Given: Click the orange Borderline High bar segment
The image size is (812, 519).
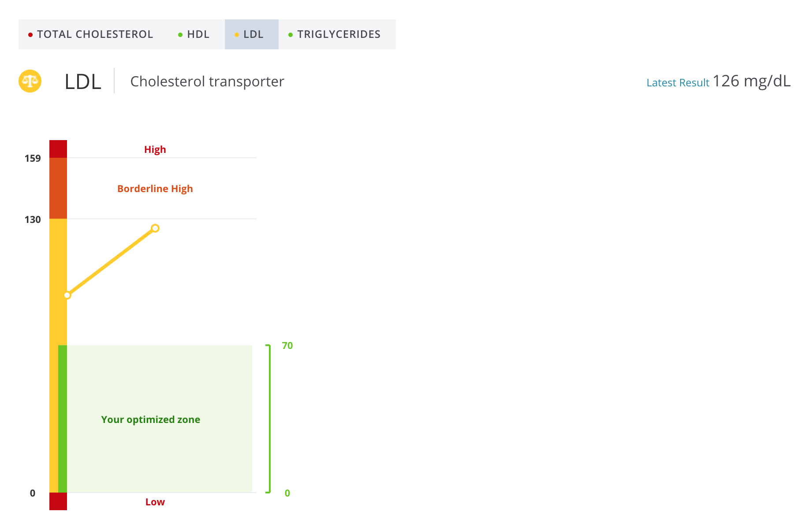Looking at the screenshot, I should pyautogui.click(x=58, y=188).
